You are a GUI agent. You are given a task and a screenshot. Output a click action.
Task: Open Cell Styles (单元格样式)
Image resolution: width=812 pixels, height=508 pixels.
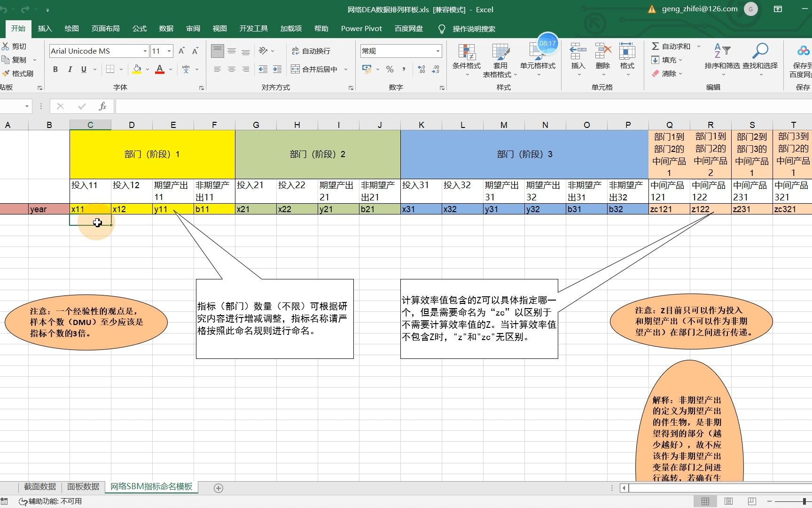click(x=538, y=60)
